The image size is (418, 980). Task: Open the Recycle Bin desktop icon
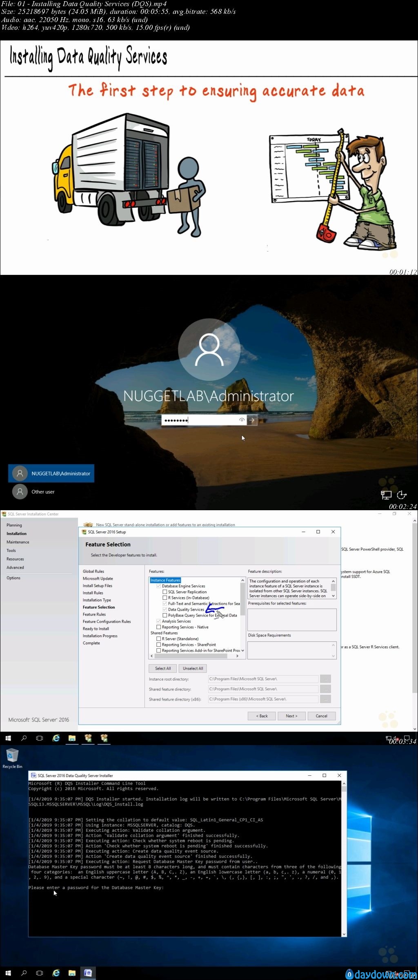12,758
